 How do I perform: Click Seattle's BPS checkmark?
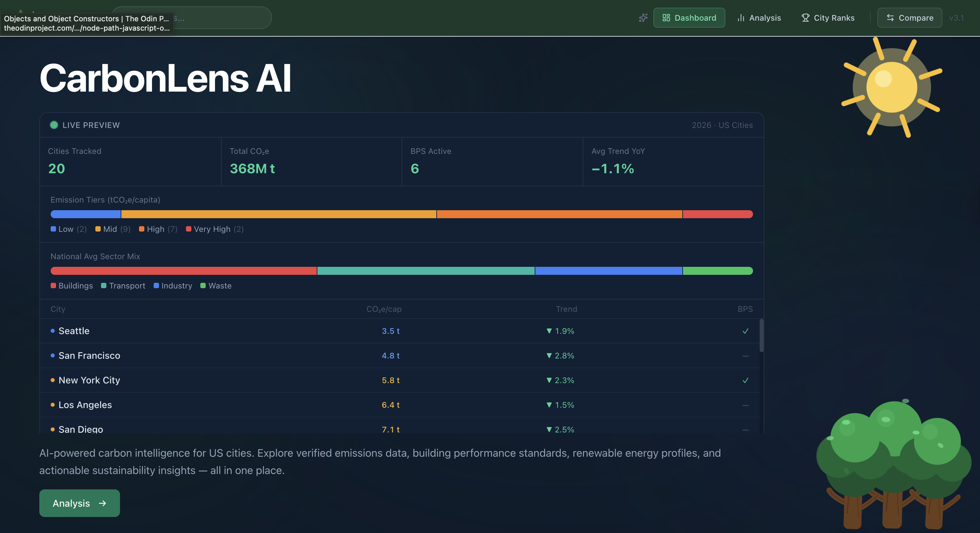coord(745,331)
